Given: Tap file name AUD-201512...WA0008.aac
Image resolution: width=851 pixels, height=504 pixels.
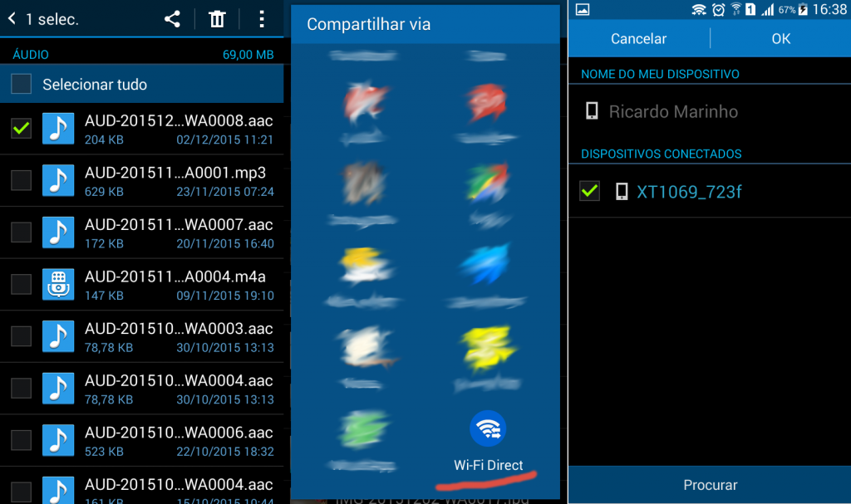Looking at the screenshot, I should click(179, 120).
